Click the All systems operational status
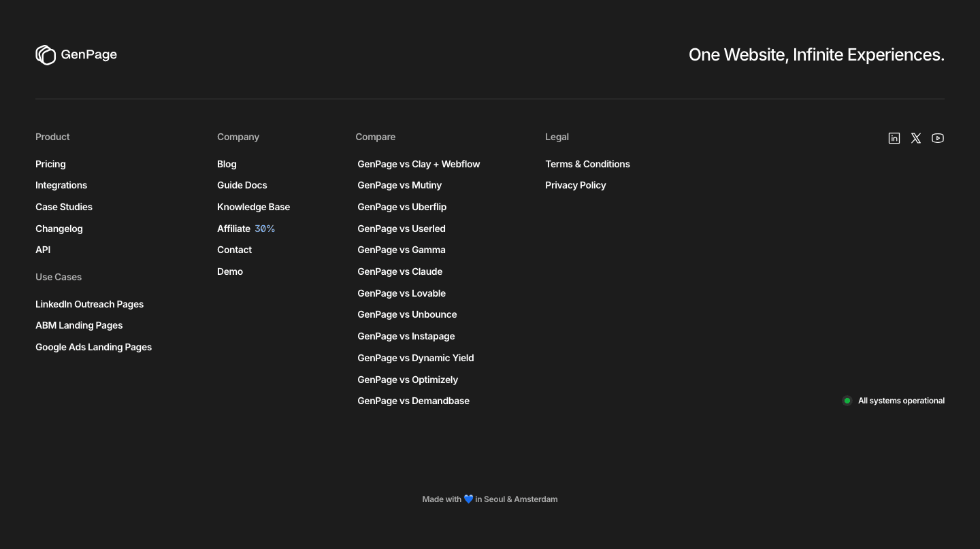Viewport: 980px width, 549px height. (x=894, y=401)
